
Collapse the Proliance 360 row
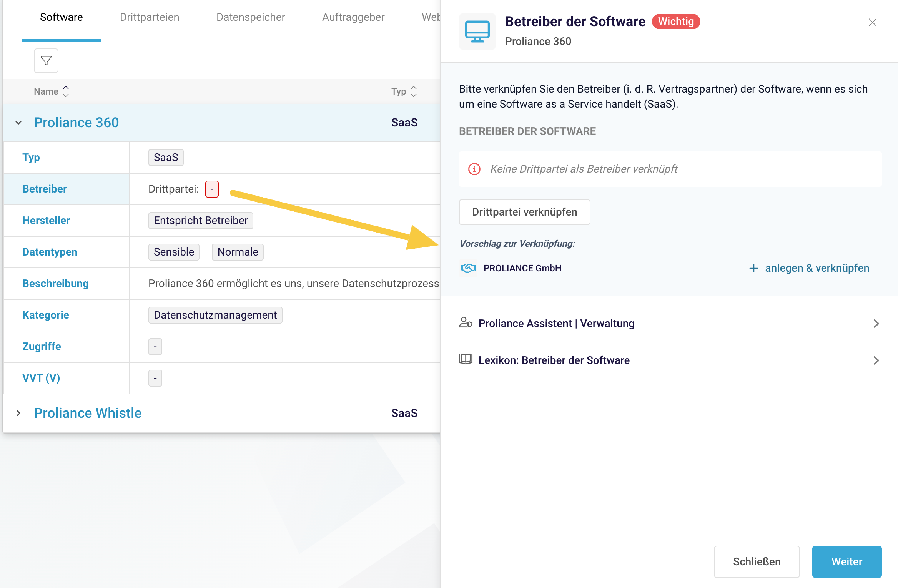[18, 123]
